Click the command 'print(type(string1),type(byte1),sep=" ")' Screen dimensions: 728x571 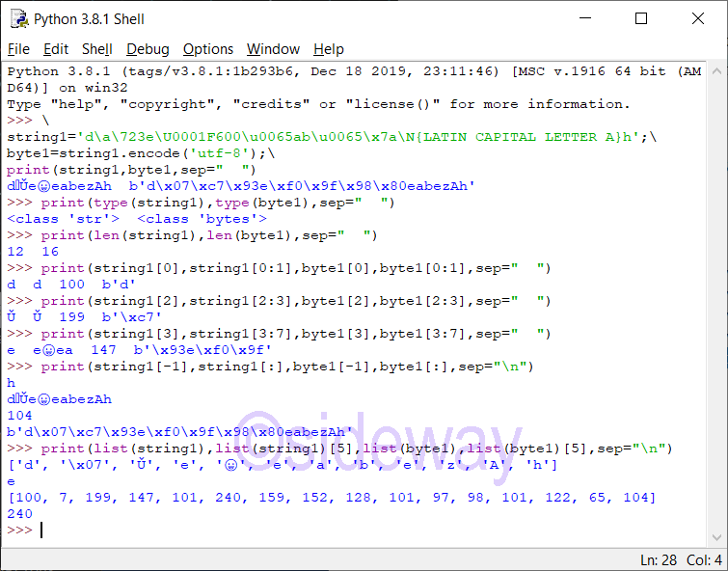pyautogui.click(x=218, y=203)
